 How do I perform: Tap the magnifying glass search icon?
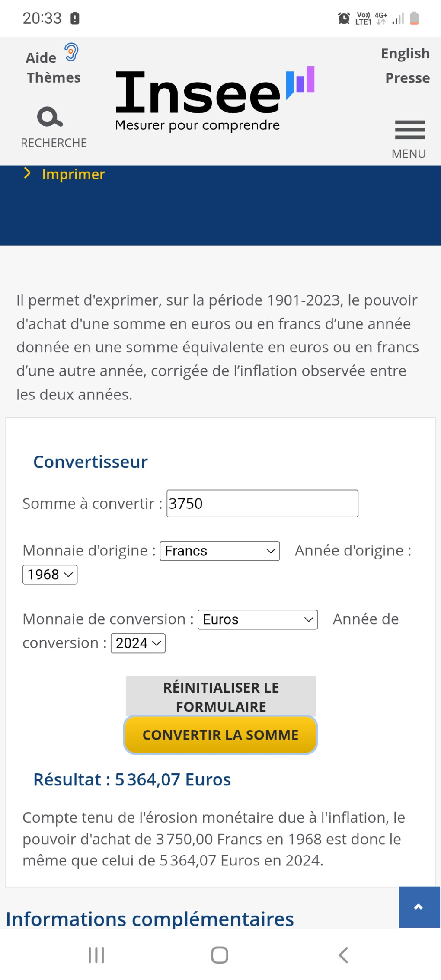[50, 117]
